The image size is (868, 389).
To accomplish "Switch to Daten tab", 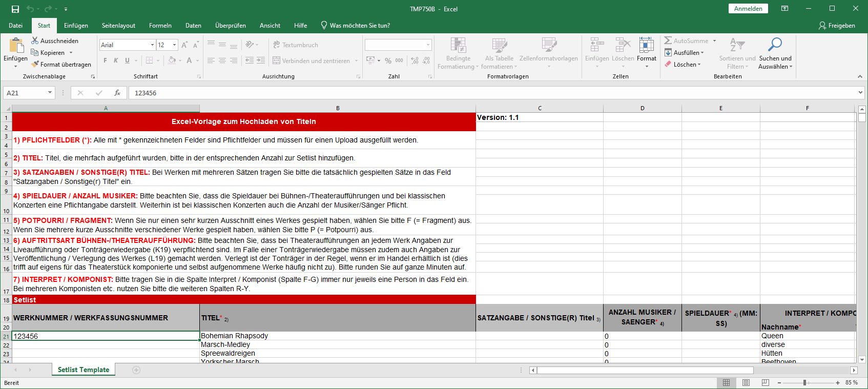I will point(193,26).
